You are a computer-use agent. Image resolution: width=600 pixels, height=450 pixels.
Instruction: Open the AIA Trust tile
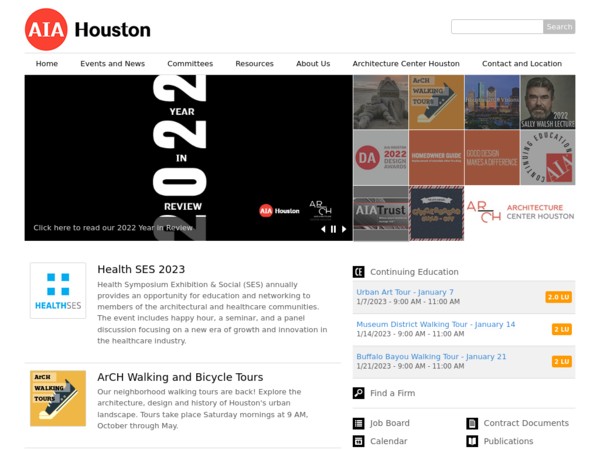pos(381,214)
